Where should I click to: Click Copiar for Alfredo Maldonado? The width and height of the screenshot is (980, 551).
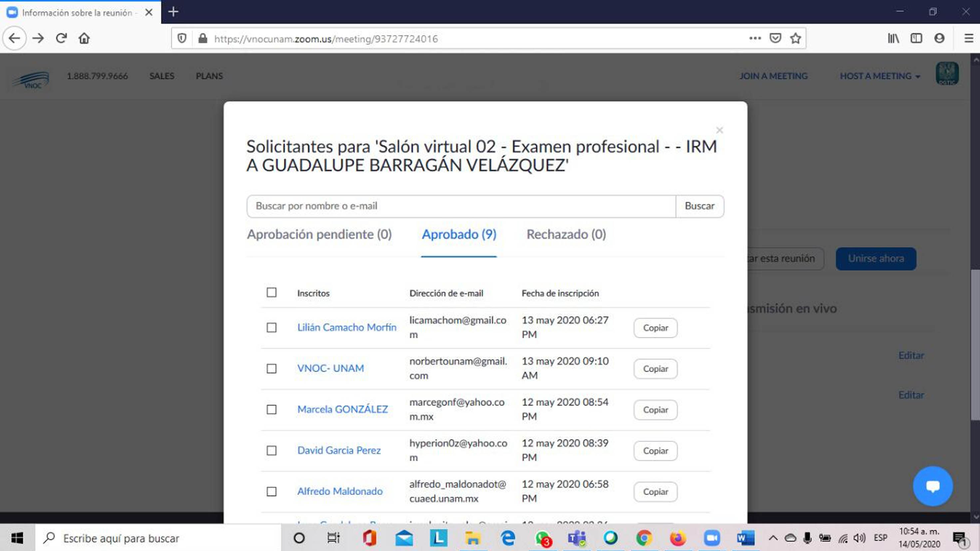pyautogui.click(x=655, y=492)
